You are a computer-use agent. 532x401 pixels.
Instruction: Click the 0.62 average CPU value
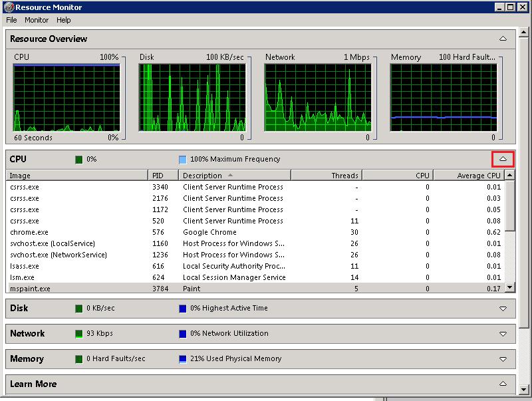point(493,232)
